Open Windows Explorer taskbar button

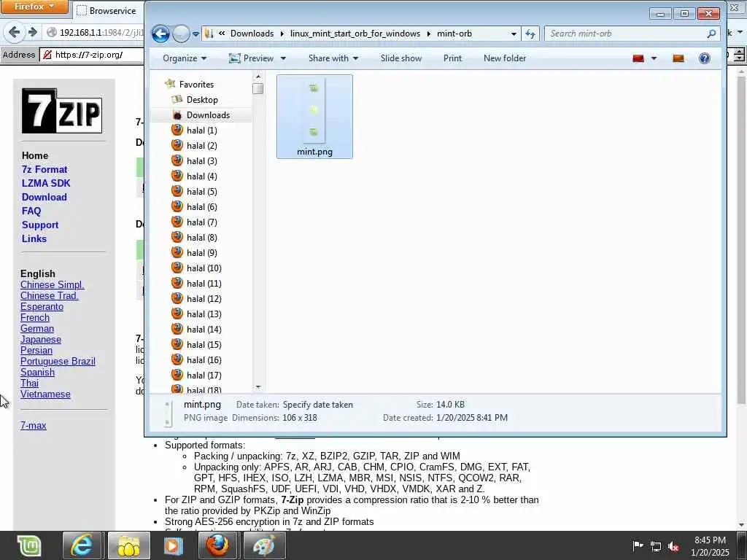pos(128,545)
